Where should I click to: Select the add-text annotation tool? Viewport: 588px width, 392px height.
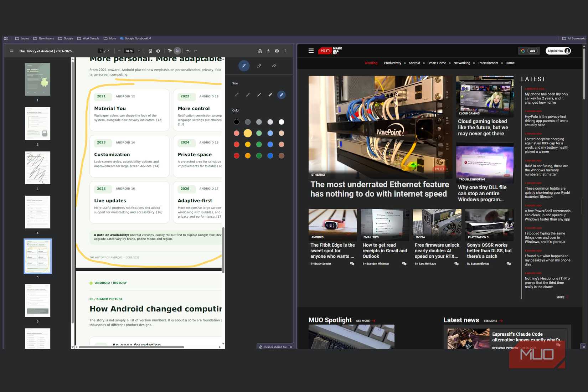click(170, 51)
